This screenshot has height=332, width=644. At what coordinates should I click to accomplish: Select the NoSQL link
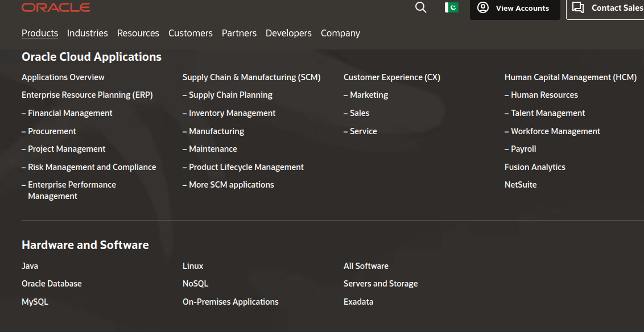click(x=196, y=284)
